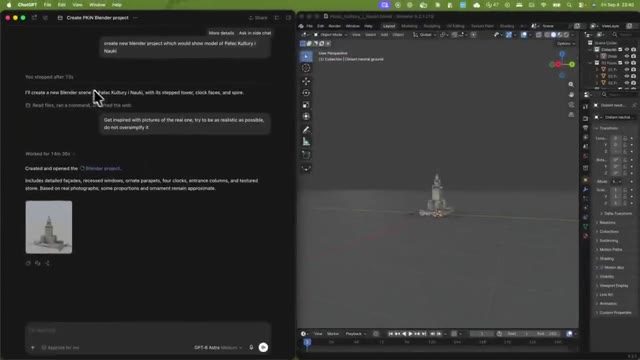This screenshot has width=640, height=360.
Task: Open Blender Render menu
Action: pos(335,26)
